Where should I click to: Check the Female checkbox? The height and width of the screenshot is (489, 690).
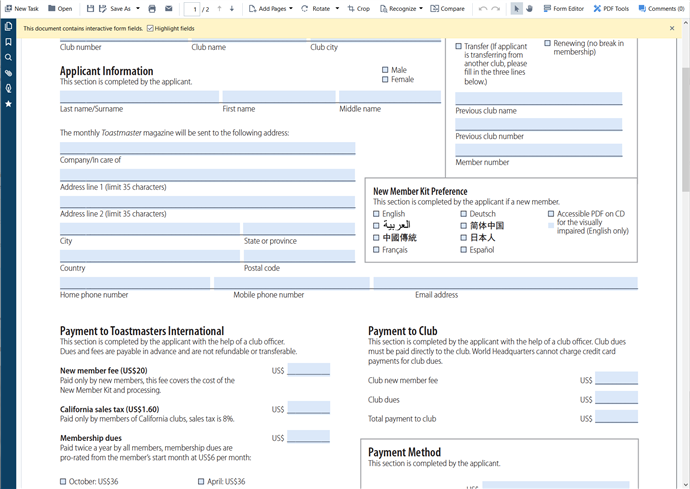click(385, 79)
